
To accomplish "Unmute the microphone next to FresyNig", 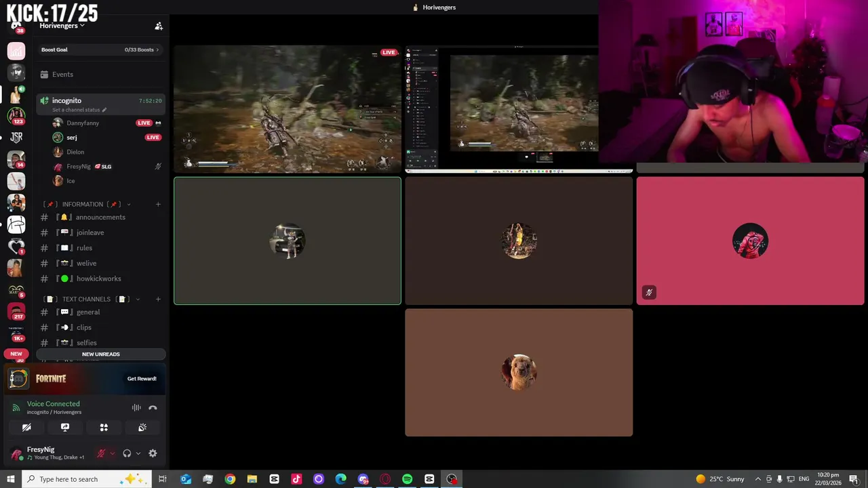I will pyautogui.click(x=101, y=453).
